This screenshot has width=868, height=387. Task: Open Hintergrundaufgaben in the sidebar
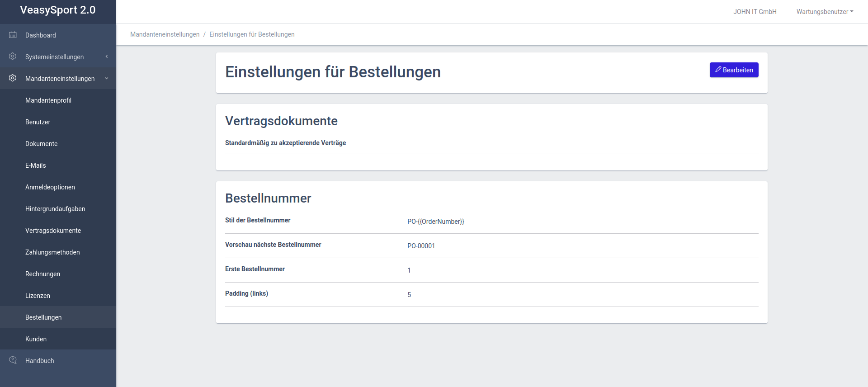pyautogui.click(x=55, y=209)
